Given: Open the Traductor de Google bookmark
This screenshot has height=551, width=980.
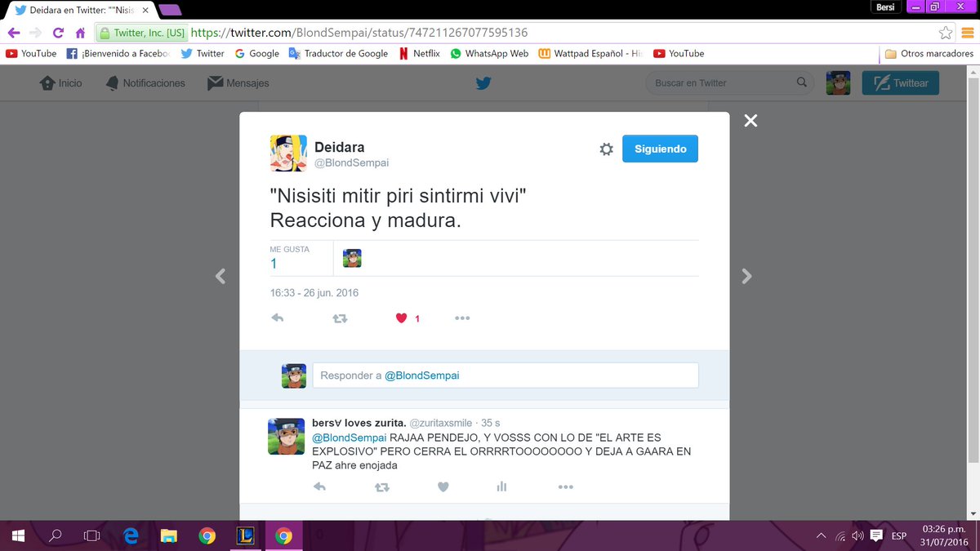Looking at the screenshot, I should (339, 53).
